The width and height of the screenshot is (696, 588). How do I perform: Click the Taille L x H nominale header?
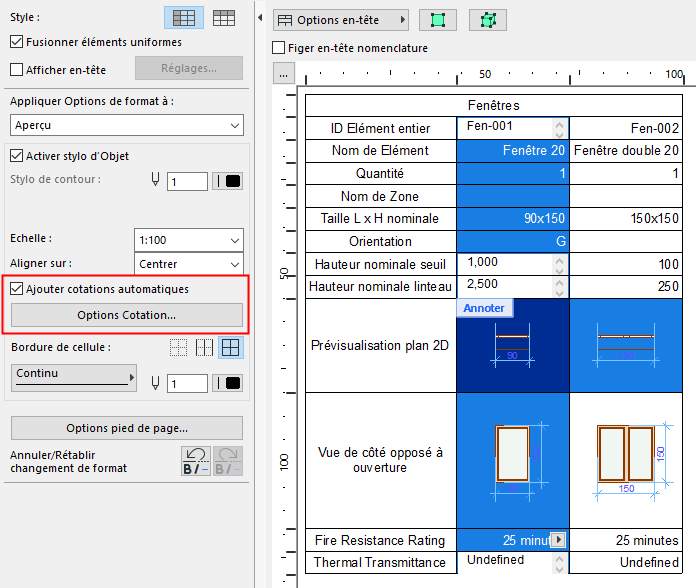pos(381,219)
